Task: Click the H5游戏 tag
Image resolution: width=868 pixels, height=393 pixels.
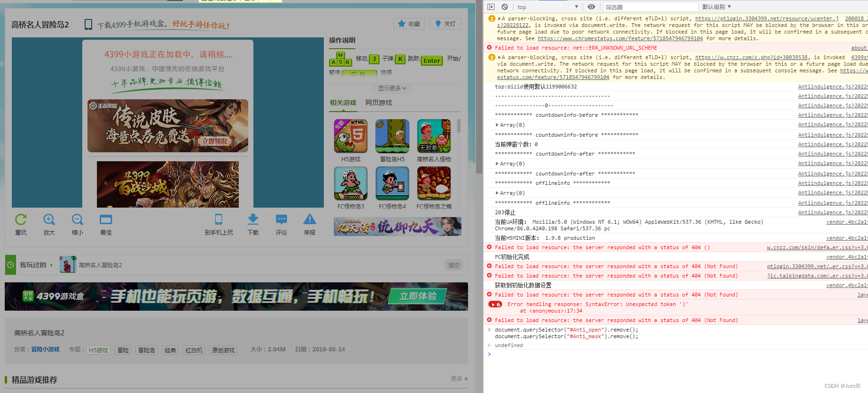Action: pos(98,350)
